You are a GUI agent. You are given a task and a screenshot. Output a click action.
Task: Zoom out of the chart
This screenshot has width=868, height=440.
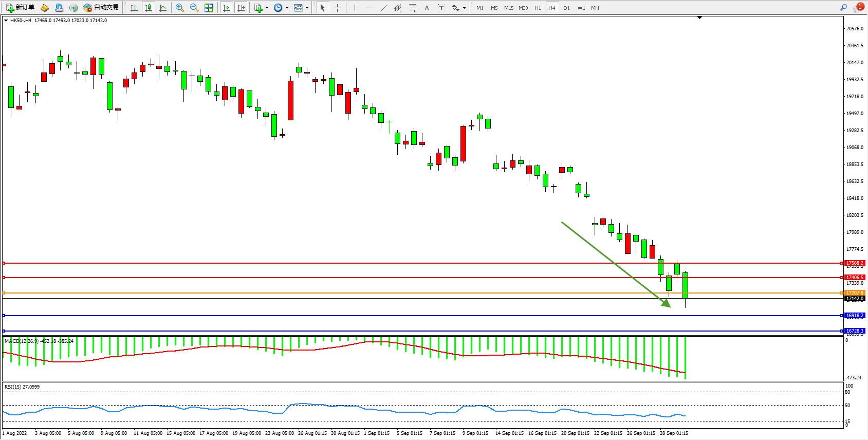coord(194,8)
